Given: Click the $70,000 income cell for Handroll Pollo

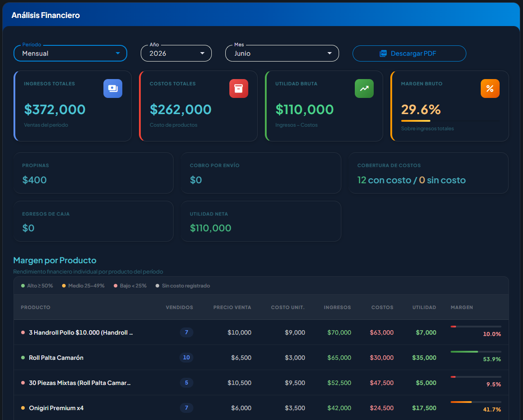Looking at the screenshot, I should point(339,332).
